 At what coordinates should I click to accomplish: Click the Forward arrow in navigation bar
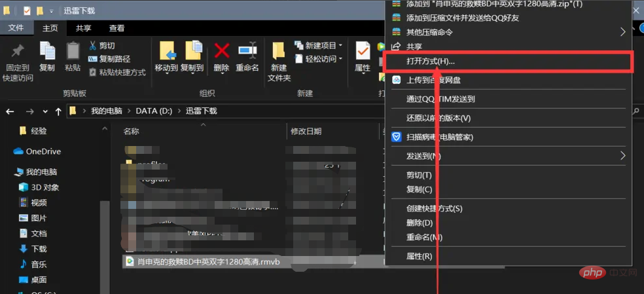point(29,111)
